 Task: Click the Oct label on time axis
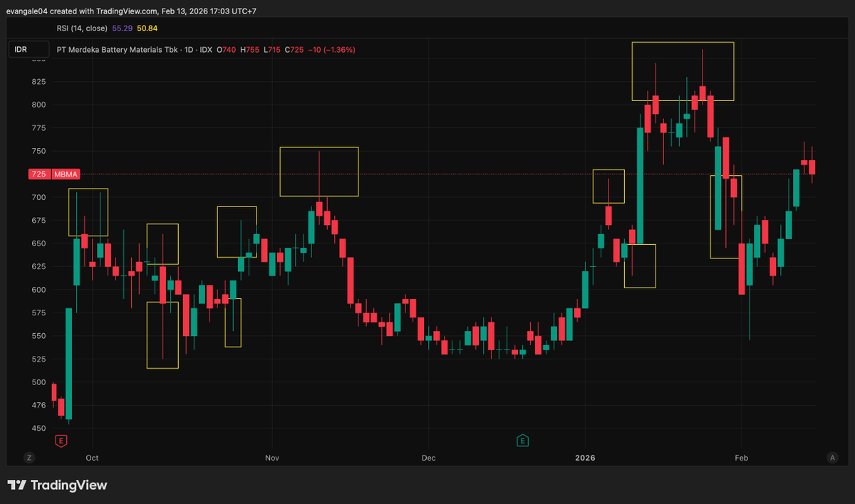point(92,458)
